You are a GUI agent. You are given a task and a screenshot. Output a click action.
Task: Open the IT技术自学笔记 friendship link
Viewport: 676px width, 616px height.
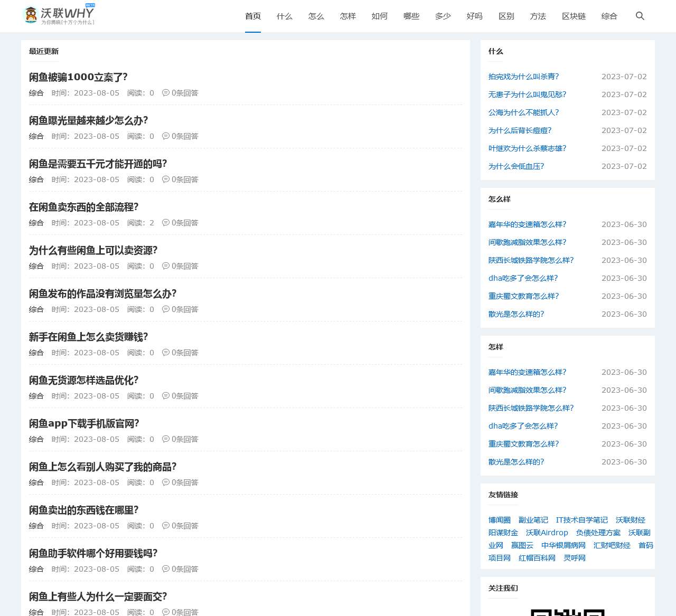[581, 520]
